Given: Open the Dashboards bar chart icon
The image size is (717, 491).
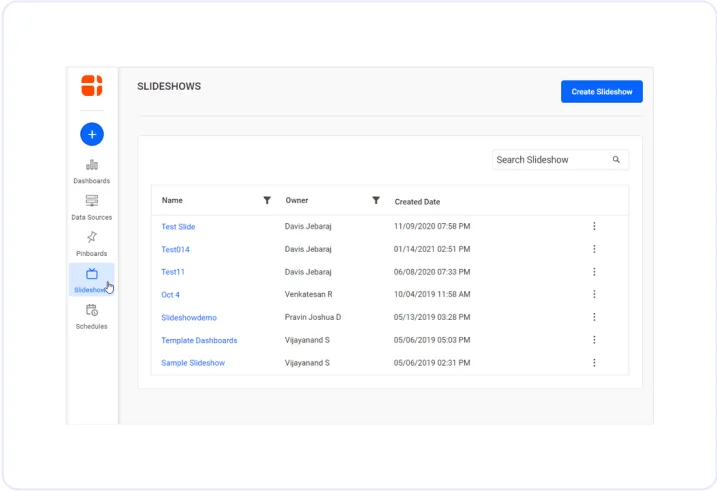Looking at the screenshot, I should tap(92, 165).
